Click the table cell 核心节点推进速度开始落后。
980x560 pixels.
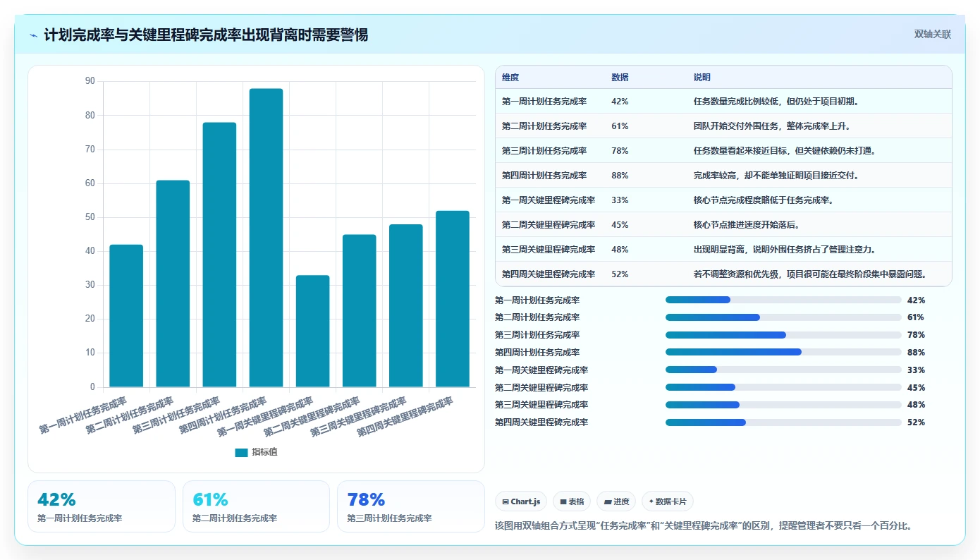[749, 225]
